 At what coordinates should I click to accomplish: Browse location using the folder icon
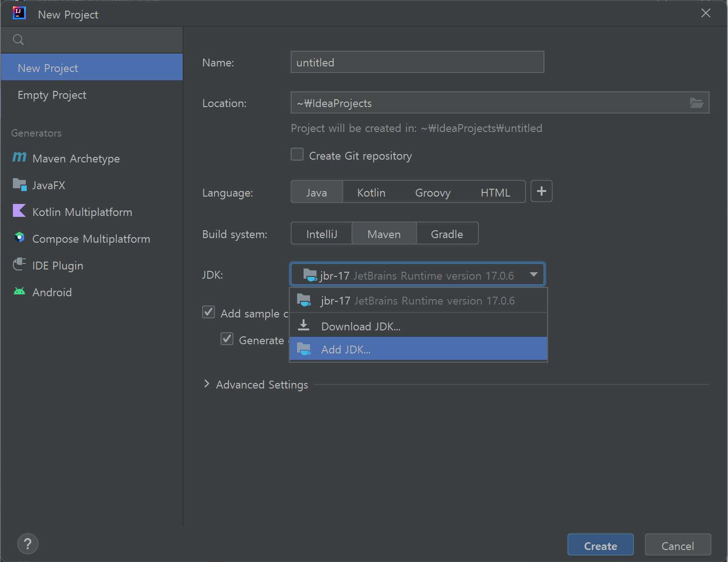pyautogui.click(x=697, y=103)
